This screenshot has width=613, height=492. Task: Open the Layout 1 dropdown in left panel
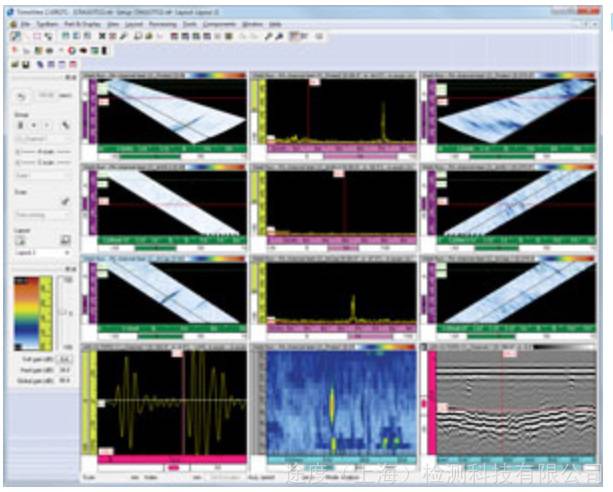click(43, 253)
